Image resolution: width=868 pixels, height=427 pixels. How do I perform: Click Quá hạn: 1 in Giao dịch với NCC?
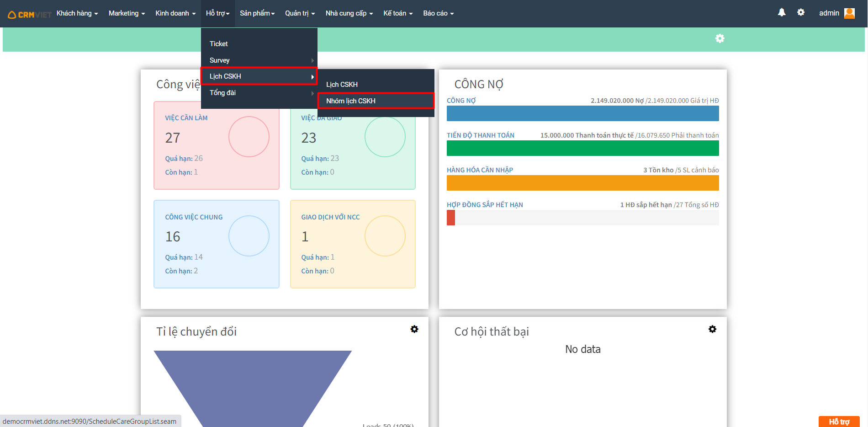point(318,257)
